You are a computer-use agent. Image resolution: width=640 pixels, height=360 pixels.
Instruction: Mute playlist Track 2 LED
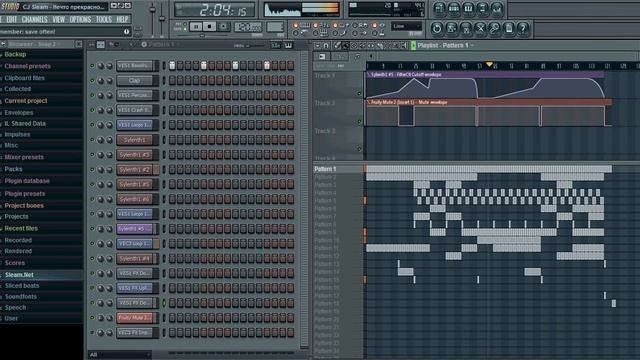[x=360, y=122]
